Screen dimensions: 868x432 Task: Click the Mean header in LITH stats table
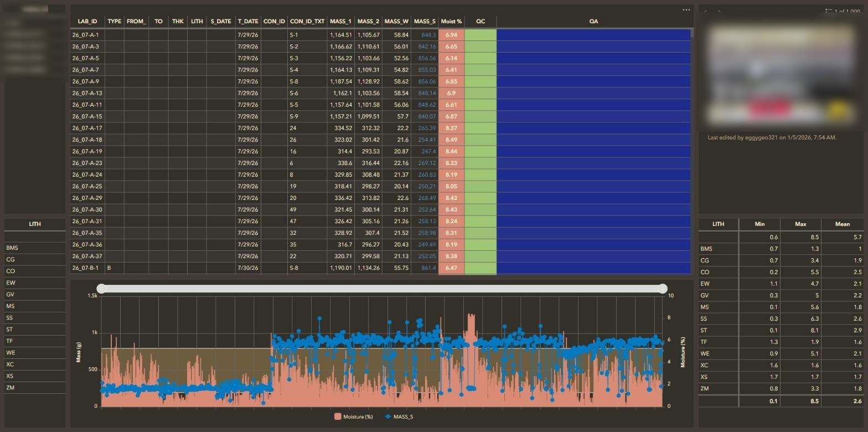[x=843, y=224]
